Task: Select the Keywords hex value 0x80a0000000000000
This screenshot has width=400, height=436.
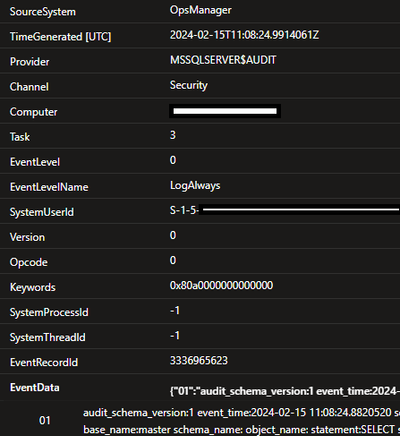Action: pyautogui.click(x=221, y=285)
